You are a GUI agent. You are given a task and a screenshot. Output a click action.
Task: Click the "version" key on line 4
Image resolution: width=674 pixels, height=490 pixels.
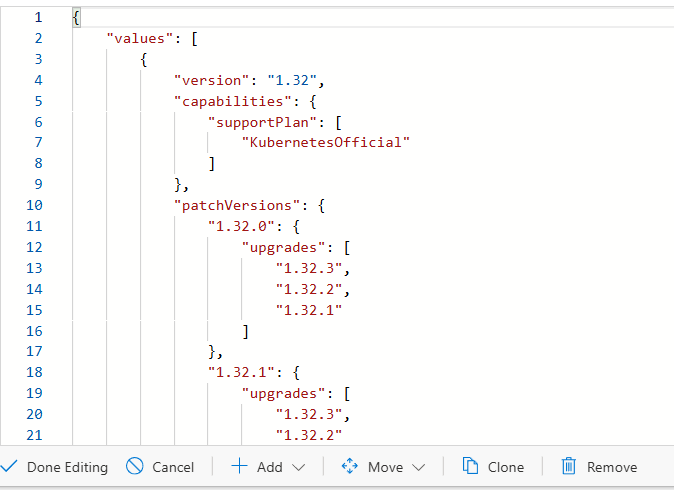211,80
